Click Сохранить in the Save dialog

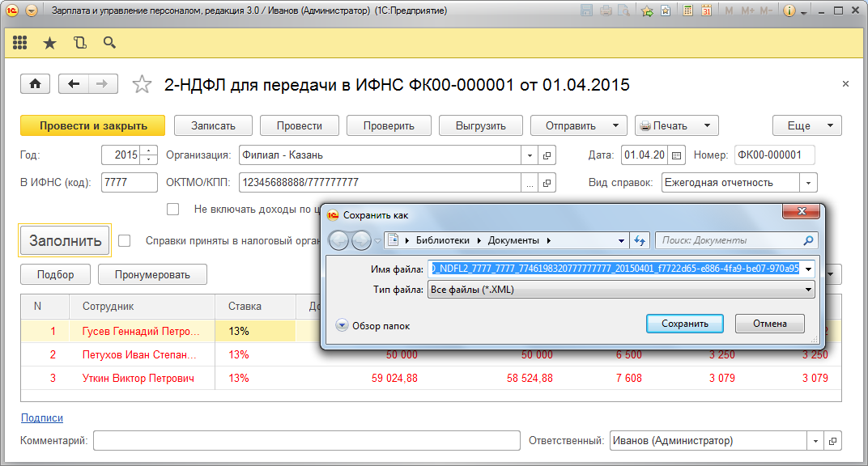point(685,324)
